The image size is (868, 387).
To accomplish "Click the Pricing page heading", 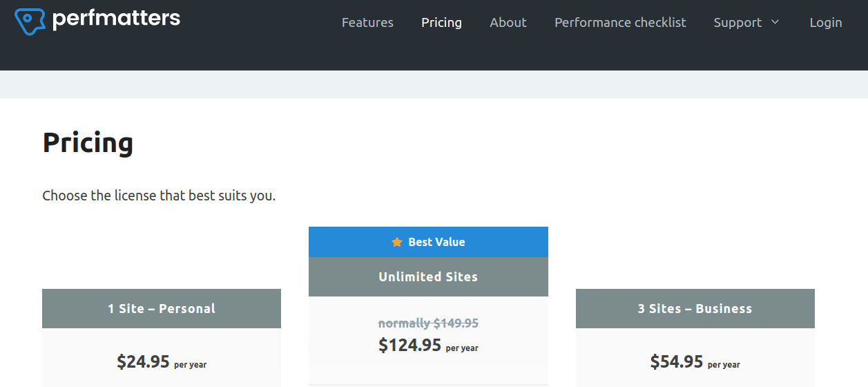I will point(88,143).
